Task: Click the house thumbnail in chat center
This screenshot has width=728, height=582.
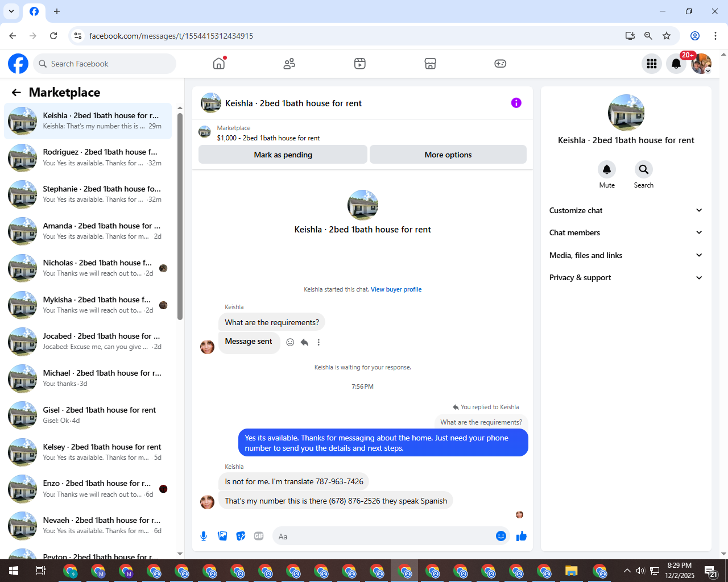Action: 363,205
